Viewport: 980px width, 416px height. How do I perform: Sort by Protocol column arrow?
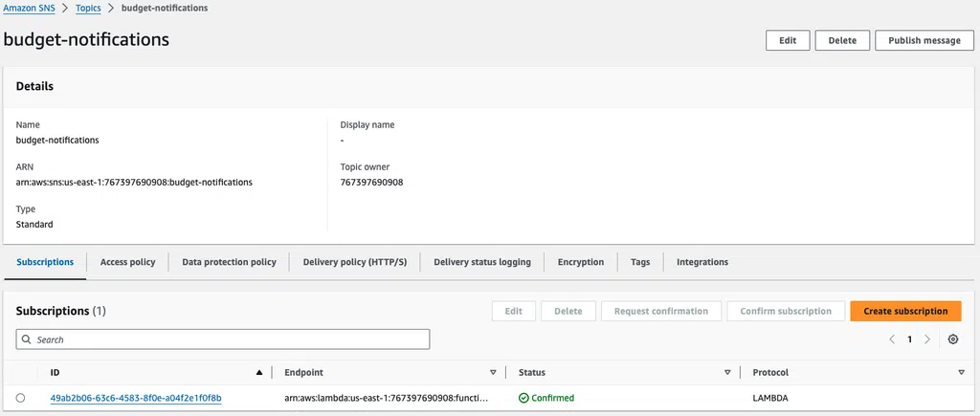click(961, 372)
